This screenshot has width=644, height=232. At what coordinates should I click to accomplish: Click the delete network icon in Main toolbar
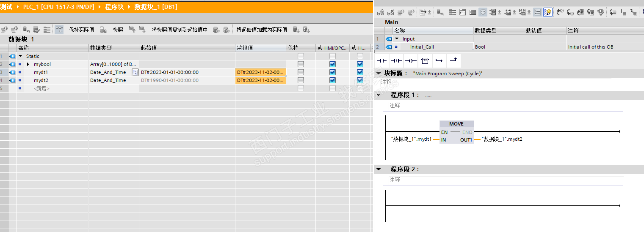tap(391, 12)
